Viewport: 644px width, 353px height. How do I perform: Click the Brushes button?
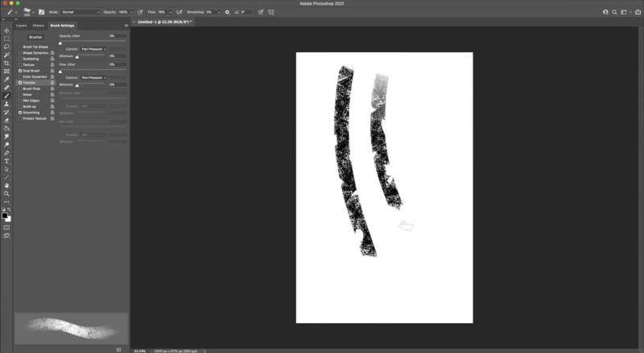(x=35, y=37)
